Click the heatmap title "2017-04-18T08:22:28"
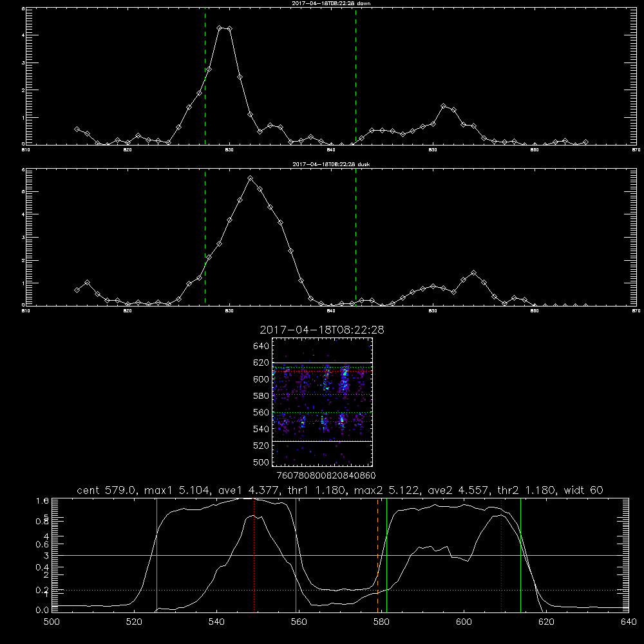 pyautogui.click(x=322, y=330)
